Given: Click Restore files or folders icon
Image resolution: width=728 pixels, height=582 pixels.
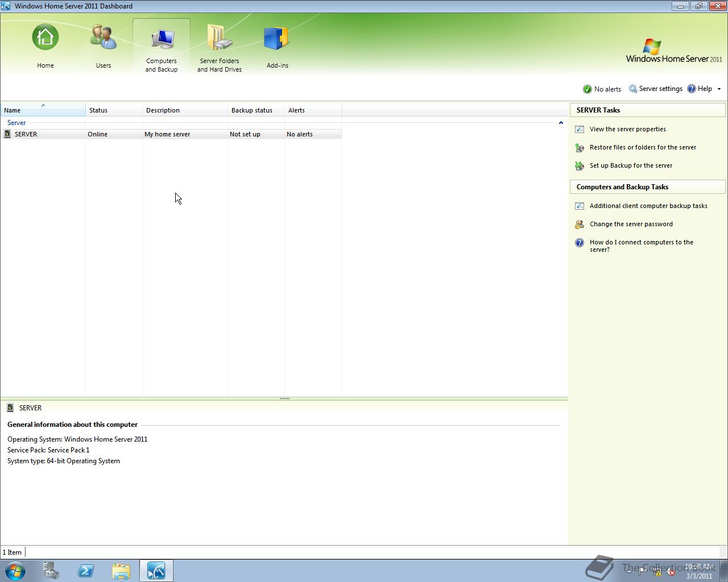Looking at the screenshot, I should tap(580, 148).
